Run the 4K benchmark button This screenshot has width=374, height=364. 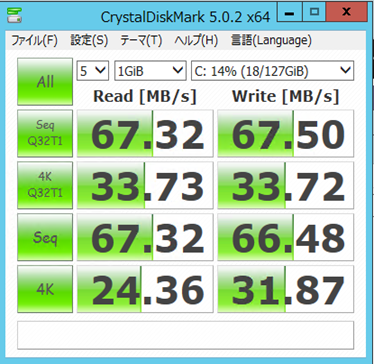[45, 289]
